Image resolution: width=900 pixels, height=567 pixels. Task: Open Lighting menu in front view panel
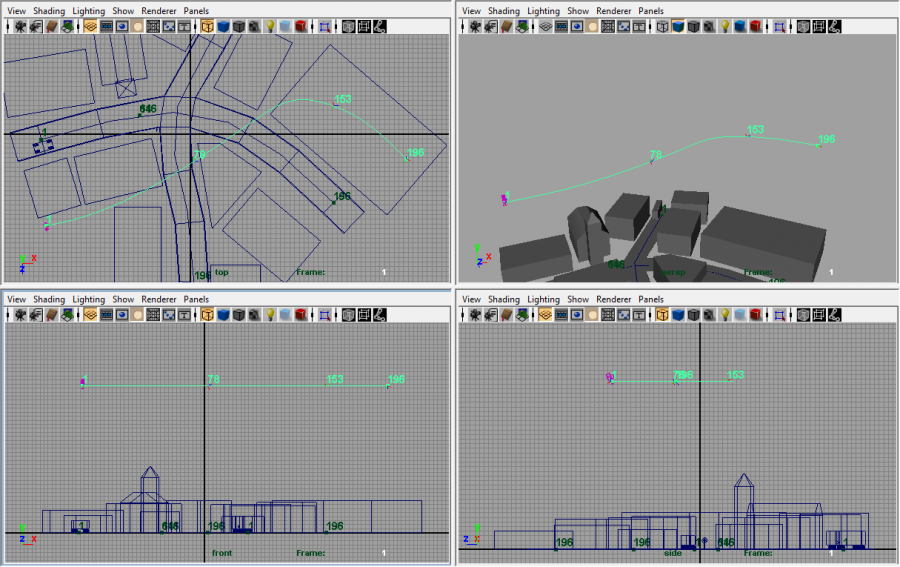tap(88, 300)
